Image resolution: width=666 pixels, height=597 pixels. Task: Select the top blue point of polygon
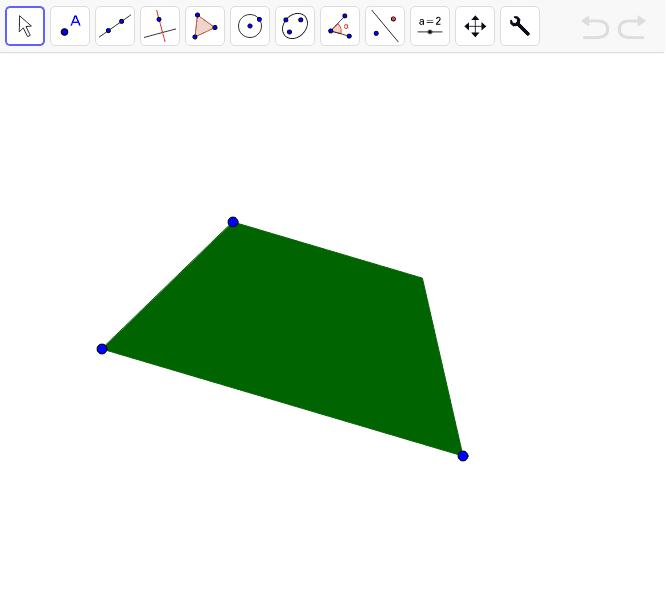pos(233,222)
